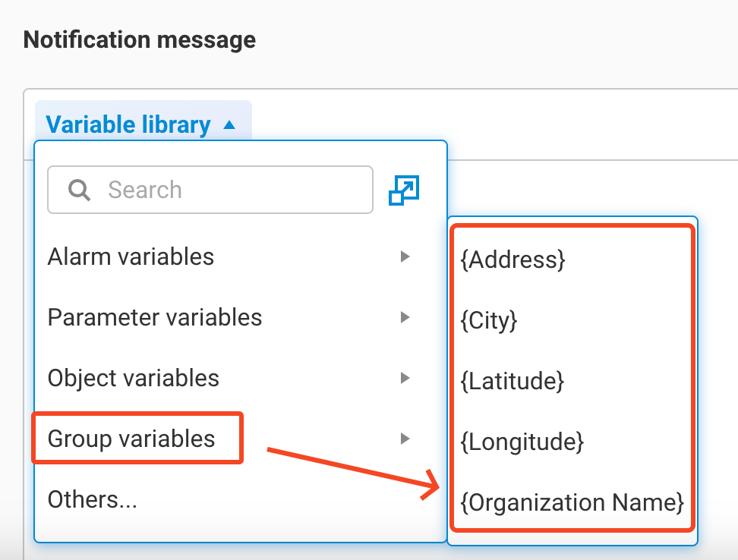Select the Parameter variables menu entry

pos(155,317)
